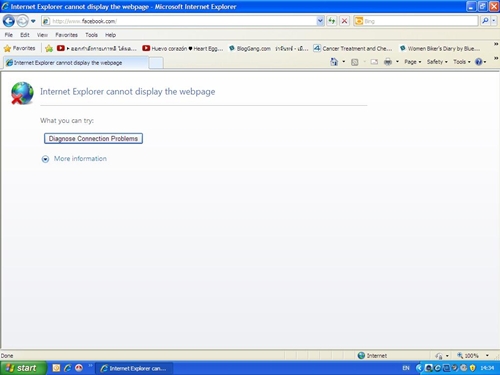This screenshot has width=500, height=375.
Task: Click the Internet zone globe in status bar
Action: 361,355
